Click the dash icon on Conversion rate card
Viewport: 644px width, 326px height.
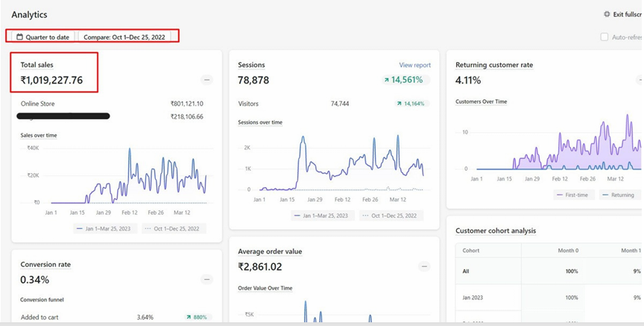pos(207,280)
